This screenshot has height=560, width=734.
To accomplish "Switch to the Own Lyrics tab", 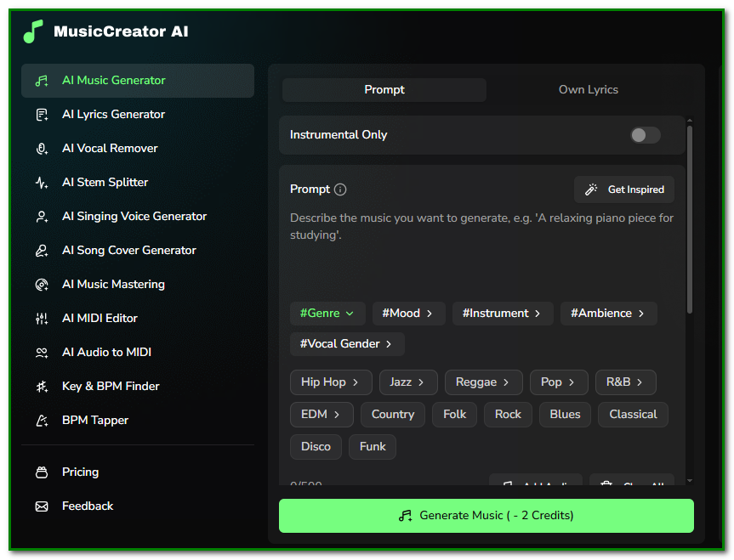I will [588, 88].
